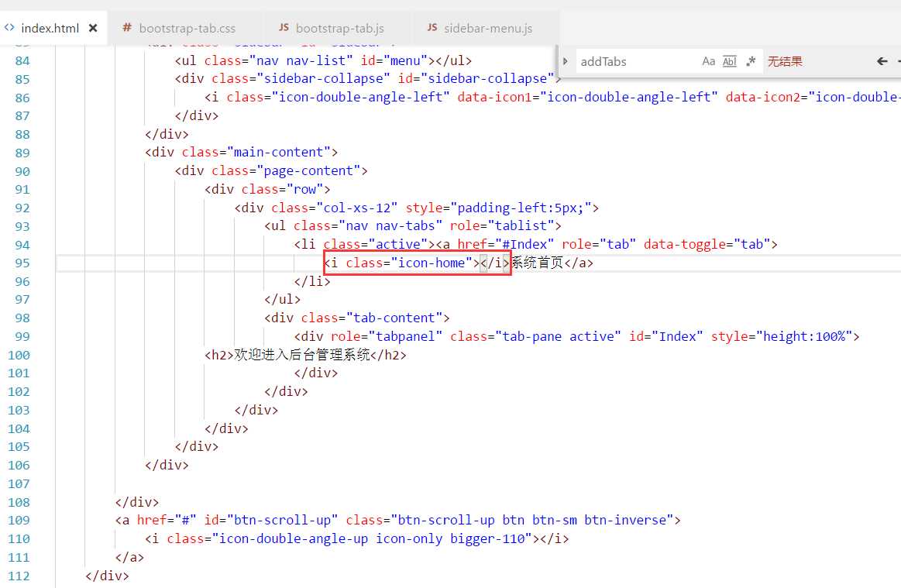Viewport: 901px width, 588px height.
Task: Click the h2 welcome heading on line 100
Action: click(x=302, y=356)
